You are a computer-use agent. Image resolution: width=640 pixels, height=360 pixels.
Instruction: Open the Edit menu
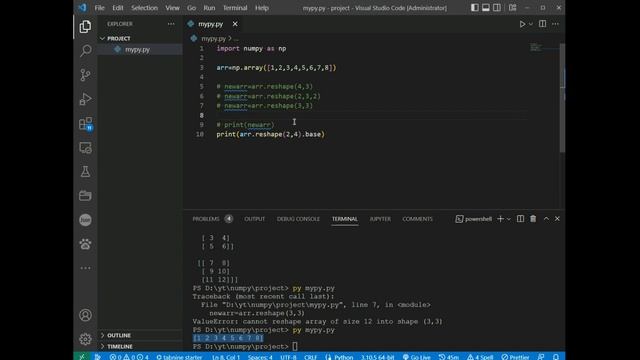[118, 8]
